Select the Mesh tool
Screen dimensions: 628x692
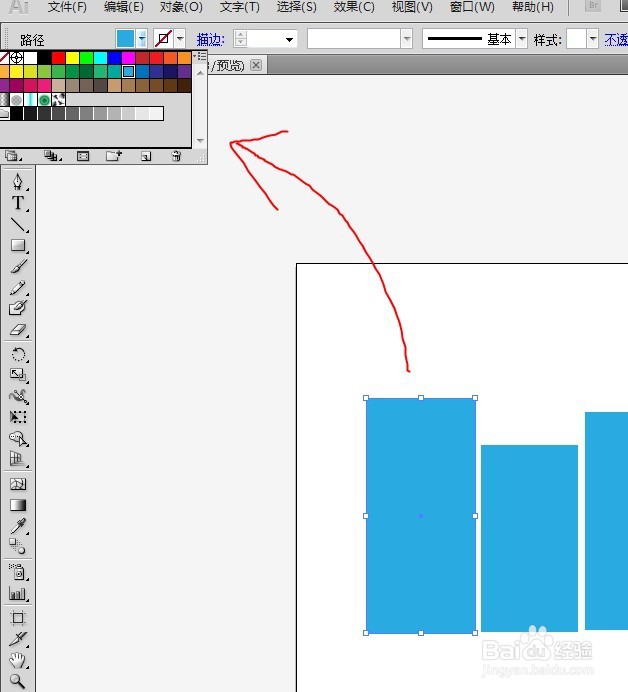pos(18,484)
